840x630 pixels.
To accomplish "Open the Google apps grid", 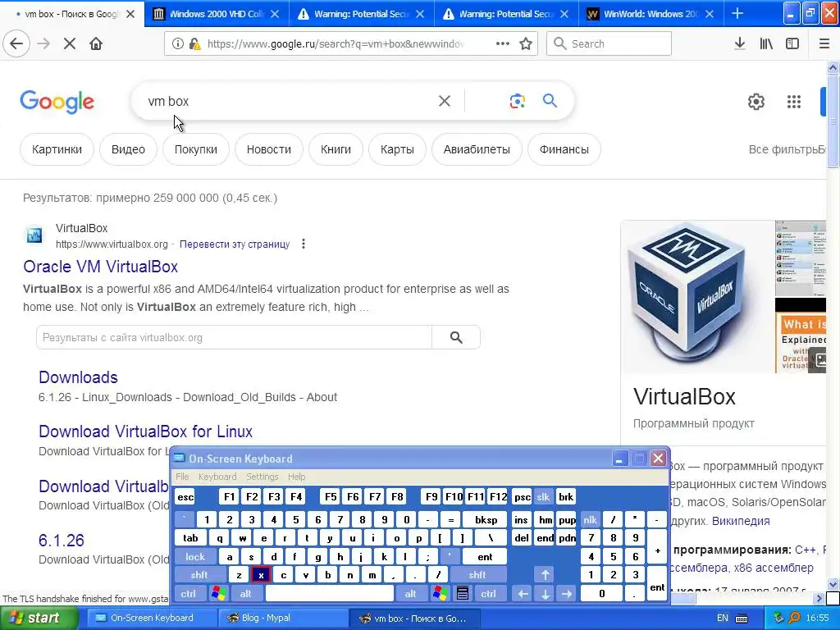I will tap(794, 101).
